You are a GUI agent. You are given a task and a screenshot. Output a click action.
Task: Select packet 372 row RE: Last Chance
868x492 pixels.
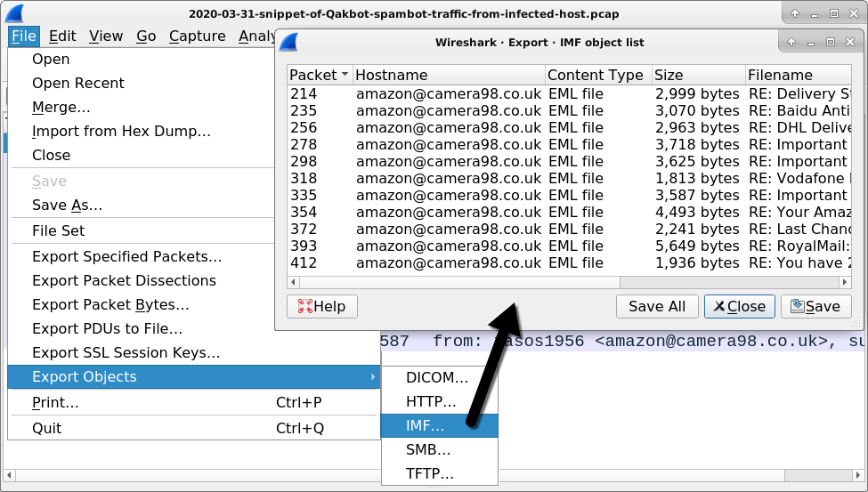569,230
